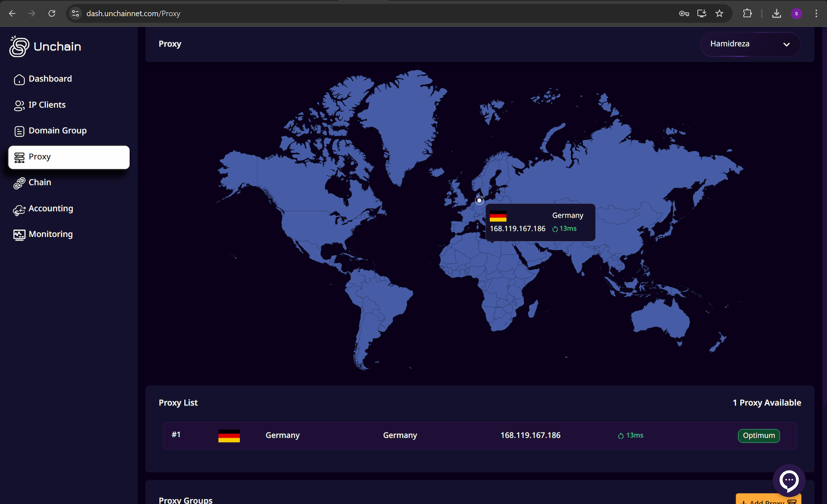The image size is (827, 504).
Task: Open the Chrome three-dot menu
Action: click(816, 13)
